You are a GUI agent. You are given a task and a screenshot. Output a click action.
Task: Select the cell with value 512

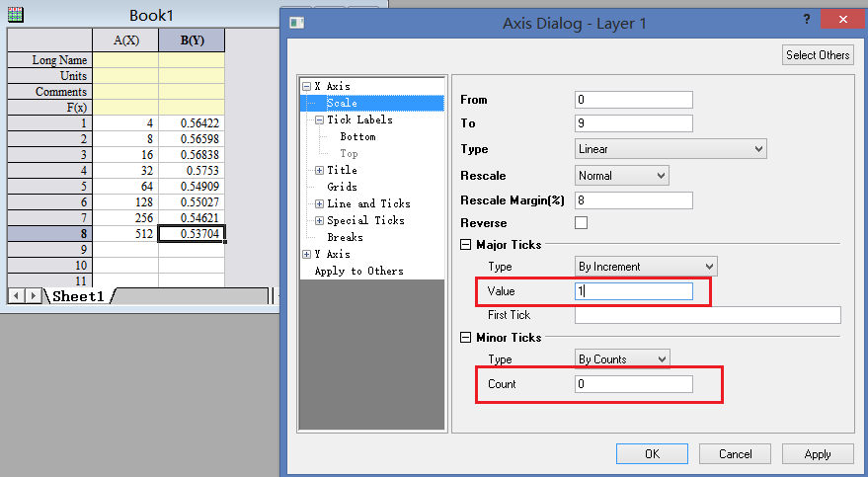(125, 233)
